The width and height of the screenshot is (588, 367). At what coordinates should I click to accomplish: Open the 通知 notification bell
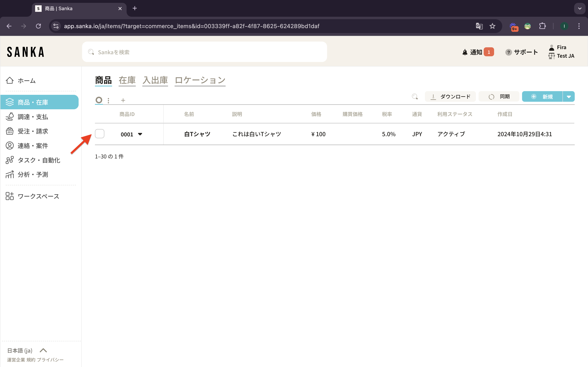[x=465, y=52]
